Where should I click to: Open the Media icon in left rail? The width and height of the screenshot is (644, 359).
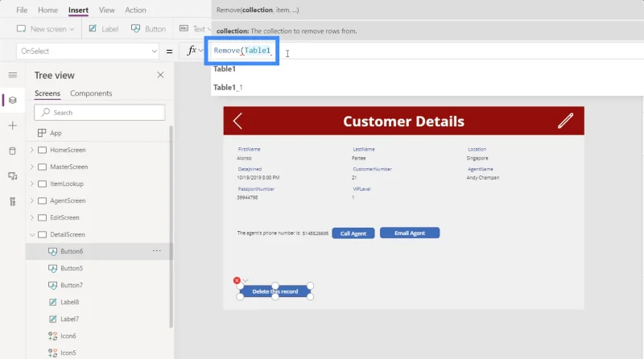click(13, 176)
